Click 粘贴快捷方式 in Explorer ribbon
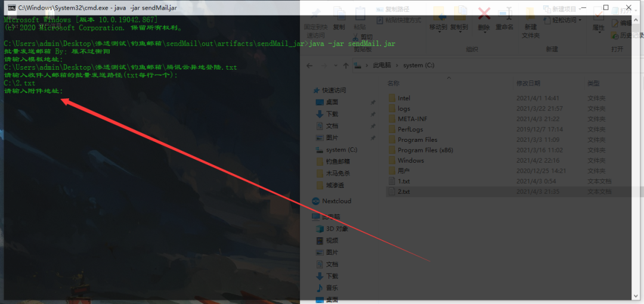The width and height of the screenshot is (644, 304). pos(399,20)
